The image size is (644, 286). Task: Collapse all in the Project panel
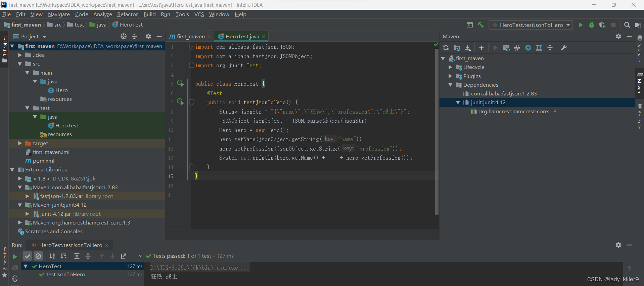[134, 36]
